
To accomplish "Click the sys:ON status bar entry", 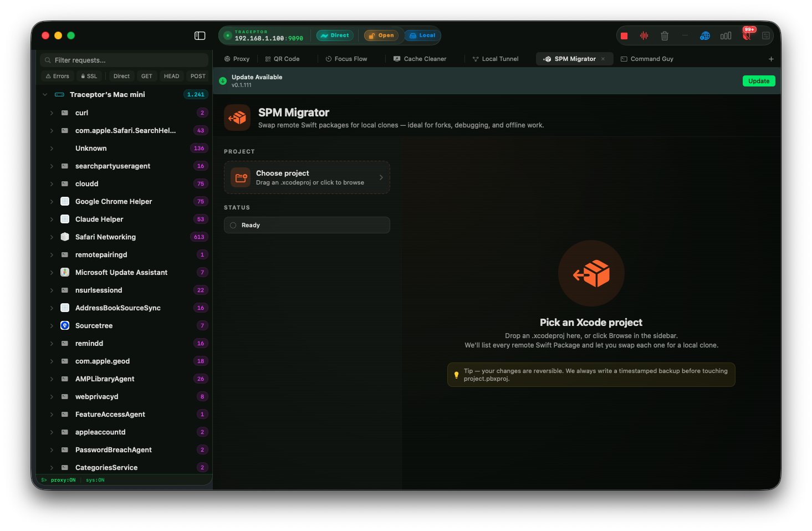I will (x=95, y=480).
